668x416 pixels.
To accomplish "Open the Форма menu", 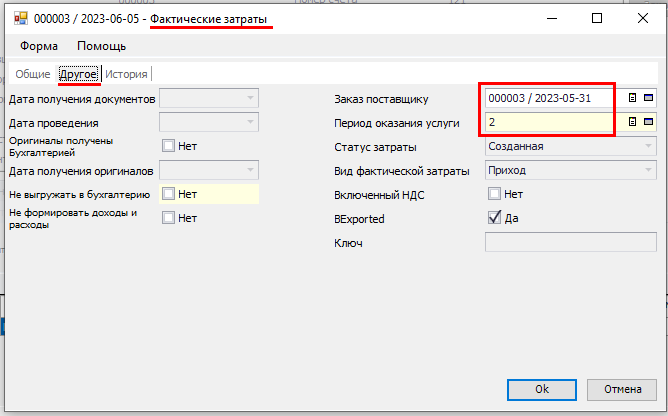I will (x=38, y=46).
